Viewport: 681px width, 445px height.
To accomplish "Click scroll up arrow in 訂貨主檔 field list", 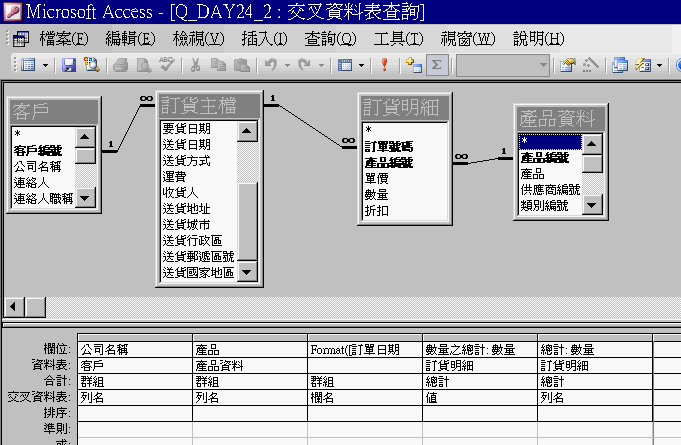I will tap(247, 131).
